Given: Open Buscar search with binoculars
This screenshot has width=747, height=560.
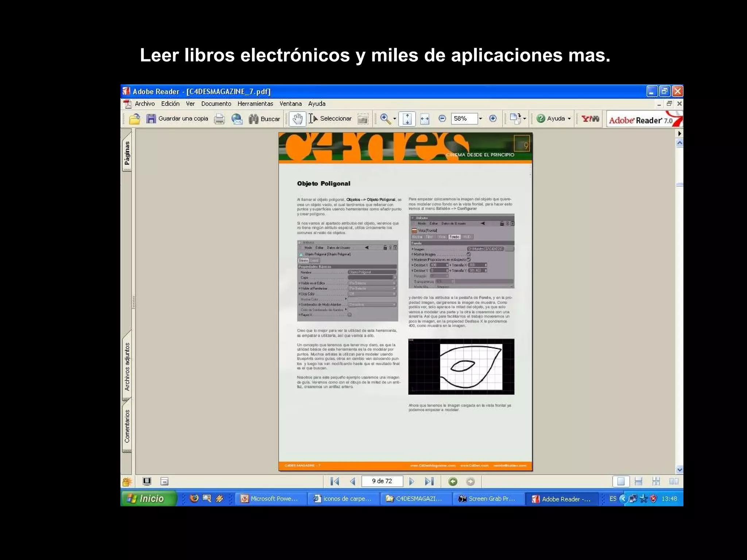Looking at the screenshot, I should coord(264,118).
